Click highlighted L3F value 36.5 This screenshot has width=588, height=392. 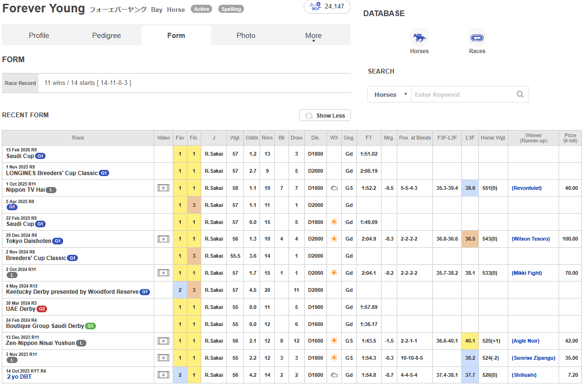coord(470,239)
